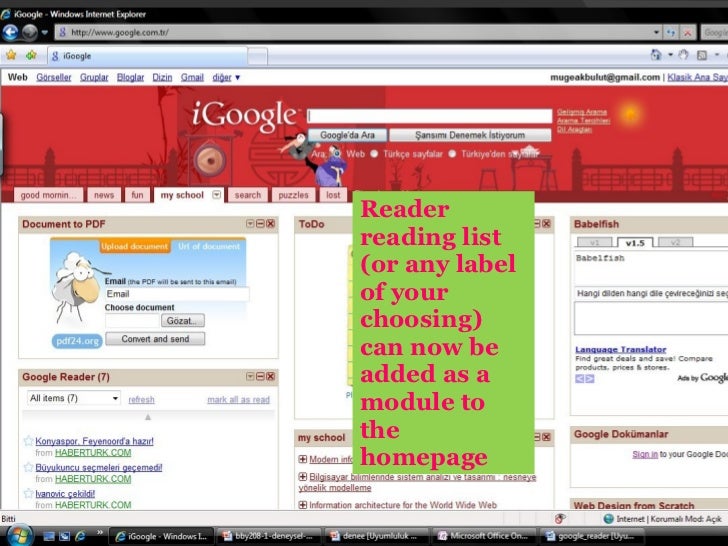
Task: Switch to the fun tab
Action: [x=137, y=195]
